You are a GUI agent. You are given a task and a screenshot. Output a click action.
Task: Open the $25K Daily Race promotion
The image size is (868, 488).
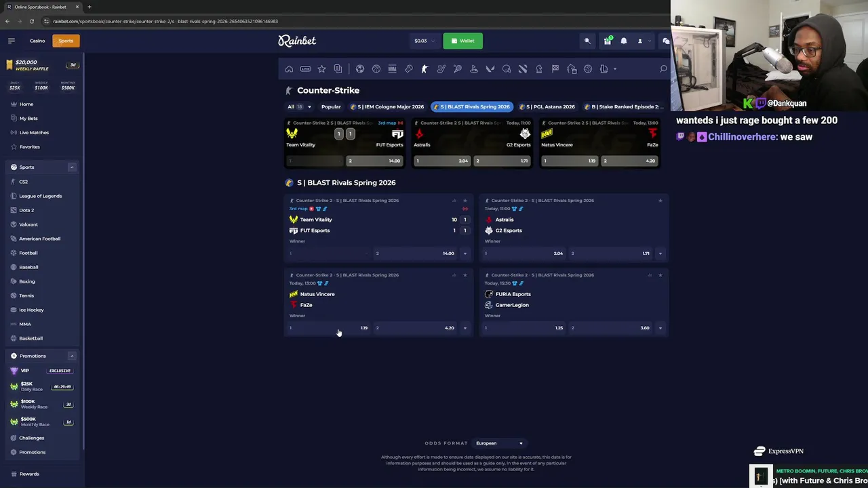(41, 386)
